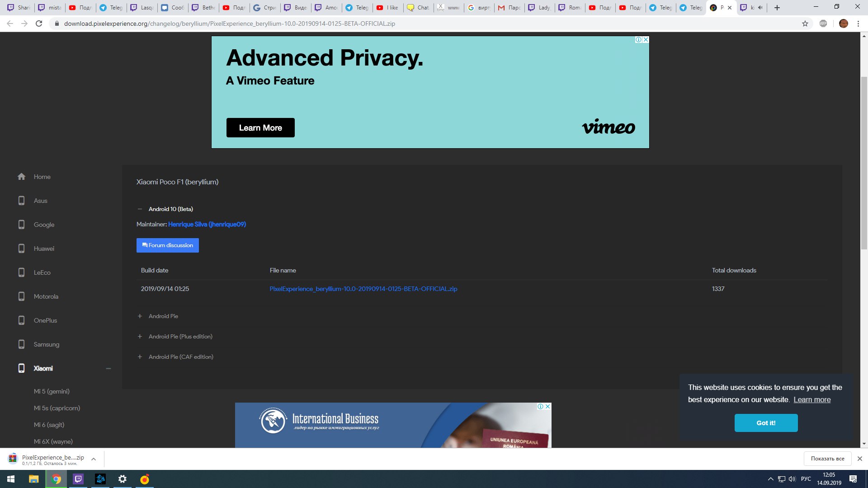This screenshot has height=488, width=868.
Task: Open a new browser tab
Action: 777,8
